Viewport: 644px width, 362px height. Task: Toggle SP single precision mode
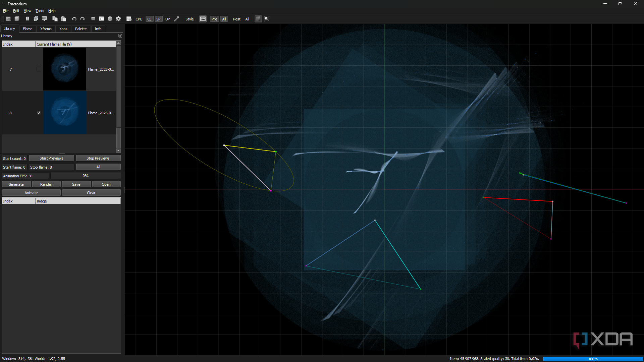click(x=158, y=19)
